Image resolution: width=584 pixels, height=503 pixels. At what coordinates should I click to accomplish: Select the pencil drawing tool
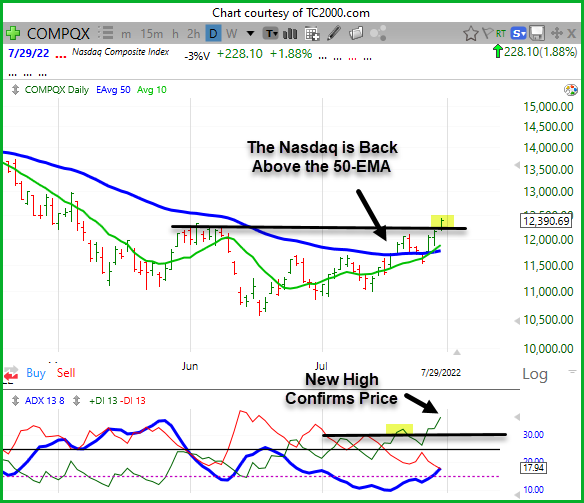tap(334, 34)
